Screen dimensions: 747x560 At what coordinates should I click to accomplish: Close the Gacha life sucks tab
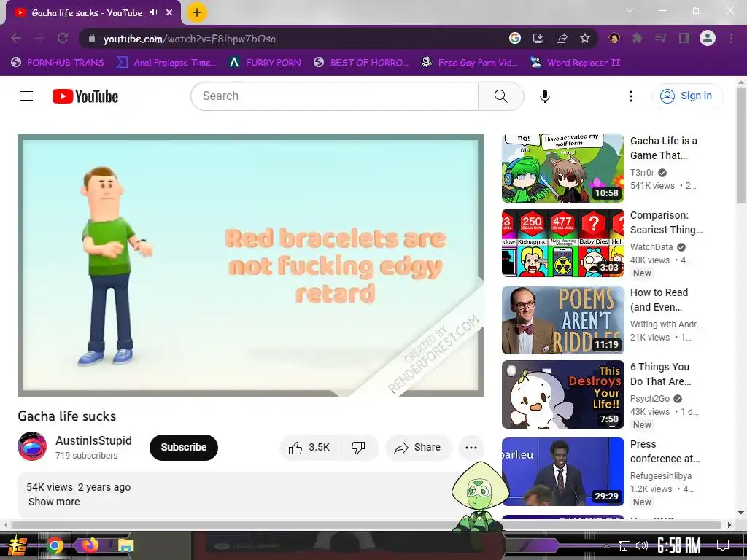click(169, 12)
